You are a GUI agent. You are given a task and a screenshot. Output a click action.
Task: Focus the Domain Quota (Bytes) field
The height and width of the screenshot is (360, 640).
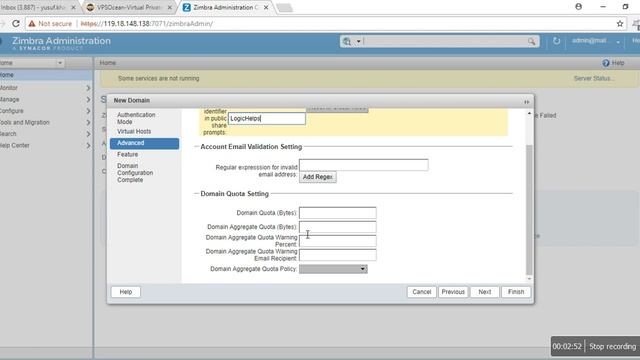[x=338, y=213]
